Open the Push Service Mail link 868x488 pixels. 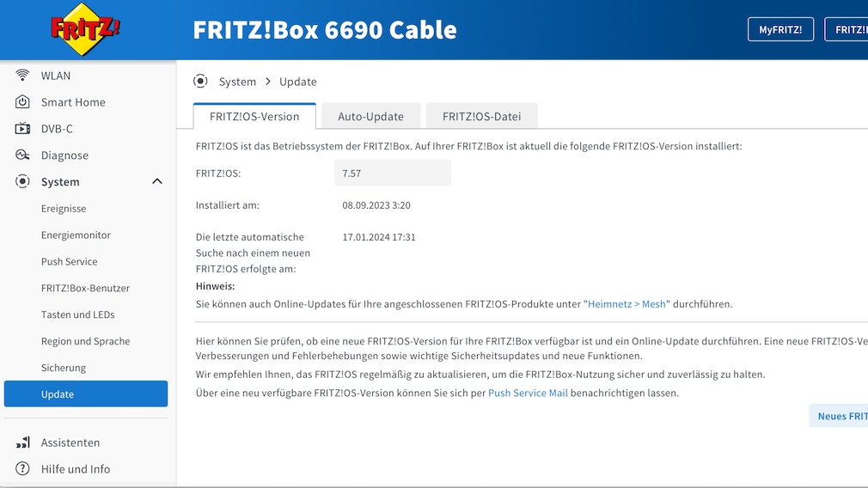(x=528, y=393)
